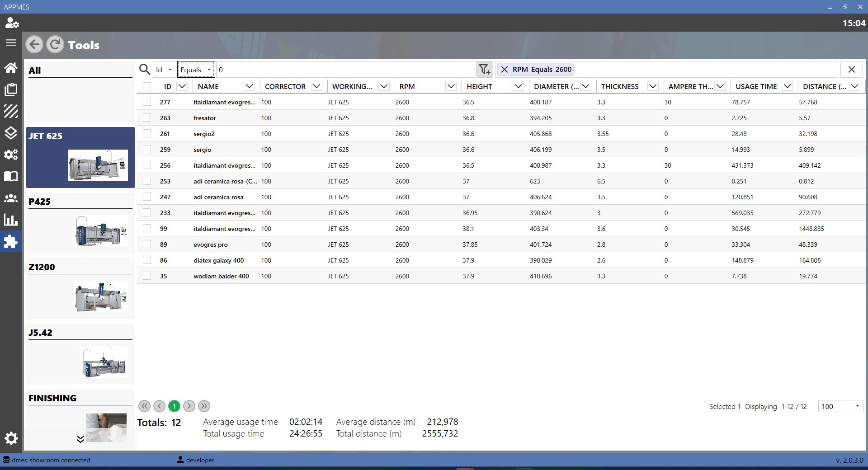Check the box for tool 277
Viewport: 868px width, 470px height.
pyautogui.click(x=147, y=102)
